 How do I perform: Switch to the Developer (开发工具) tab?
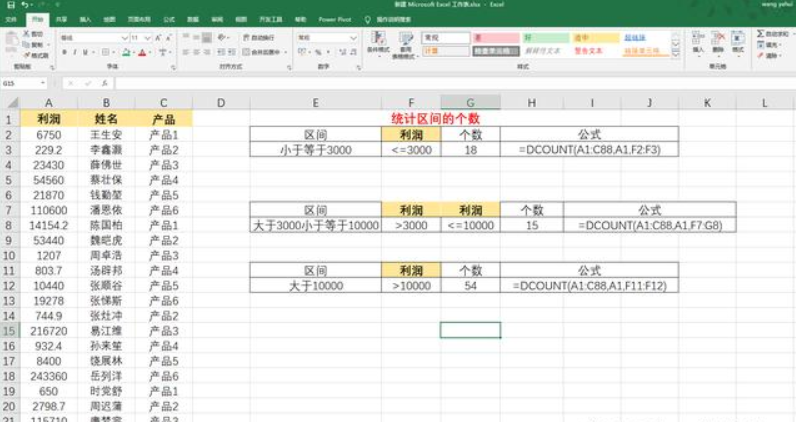(x=271, y=19)
